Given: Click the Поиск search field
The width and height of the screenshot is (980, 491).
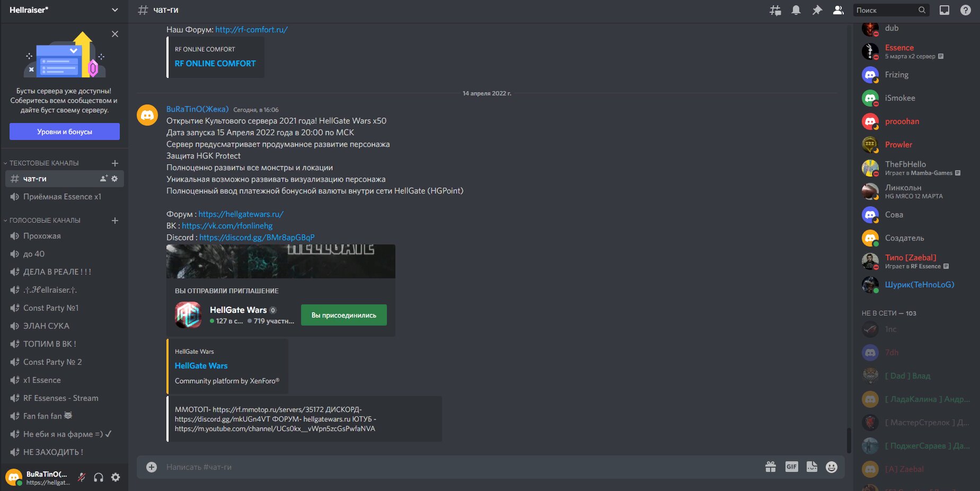Looking at the screenshot, I should pos(890,10).
